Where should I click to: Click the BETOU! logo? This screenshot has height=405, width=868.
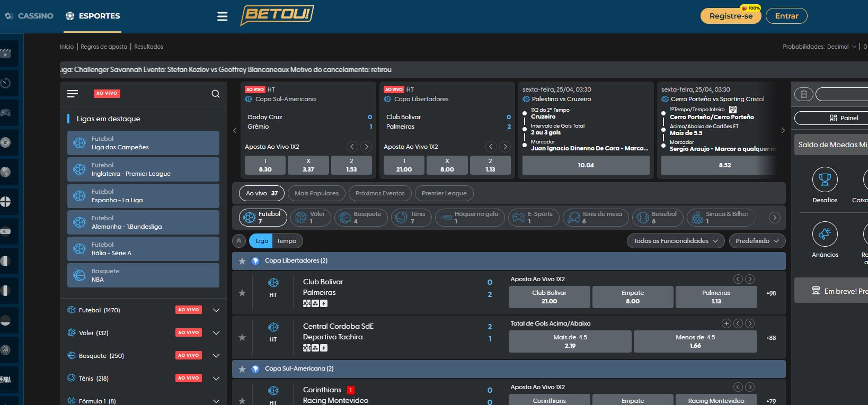coord(277,15)
